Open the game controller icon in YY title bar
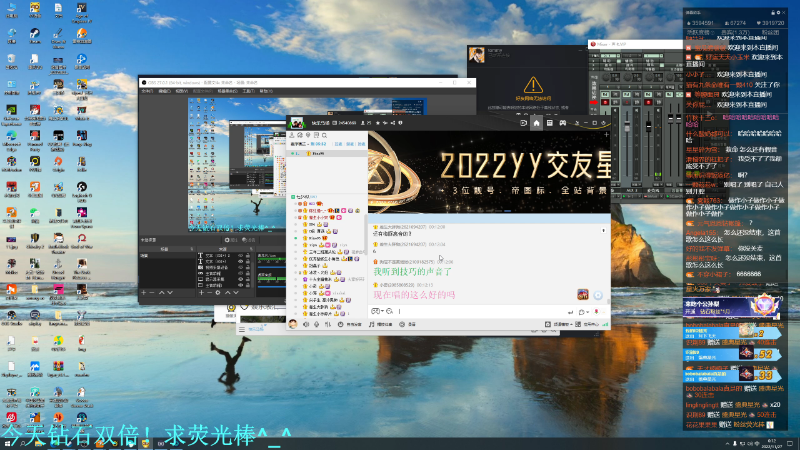The image size is (800, 450). [563, 123]
